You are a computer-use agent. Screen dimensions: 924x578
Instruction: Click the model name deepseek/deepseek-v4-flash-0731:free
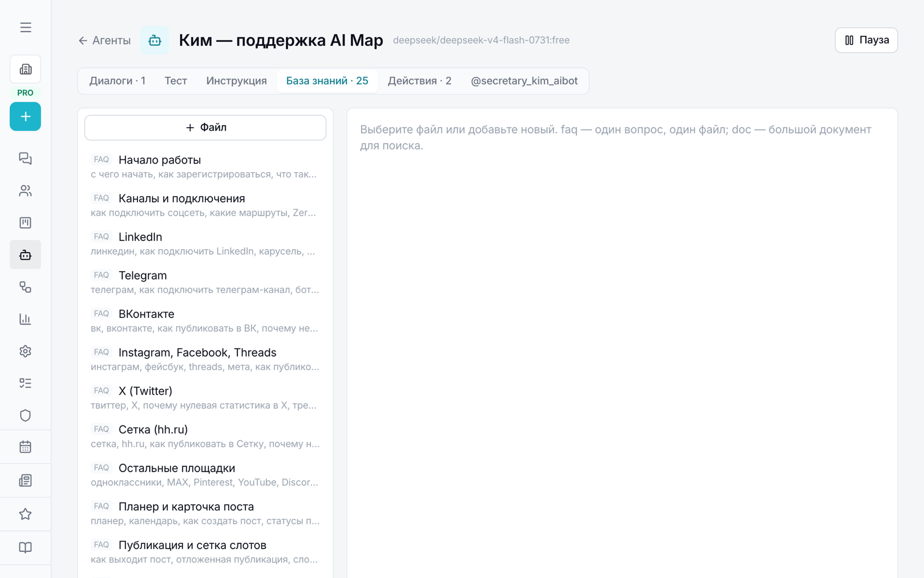[x=481, y=40]
